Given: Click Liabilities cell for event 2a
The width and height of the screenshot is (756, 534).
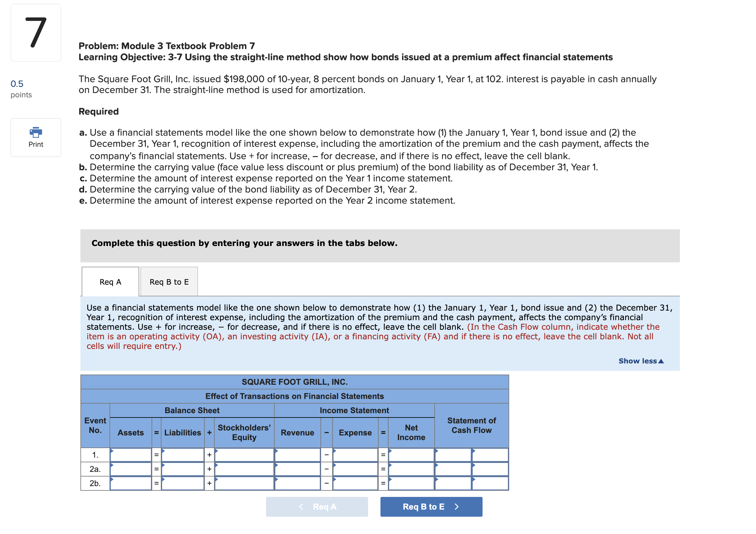Looking at the screenshot, I should click(183, 469).
